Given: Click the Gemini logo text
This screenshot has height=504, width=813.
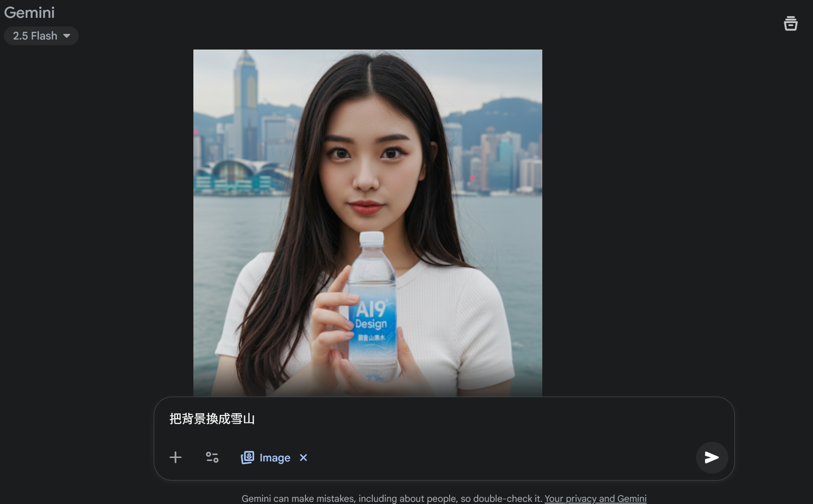Looking at the screenshot, I should coord(30,13).
